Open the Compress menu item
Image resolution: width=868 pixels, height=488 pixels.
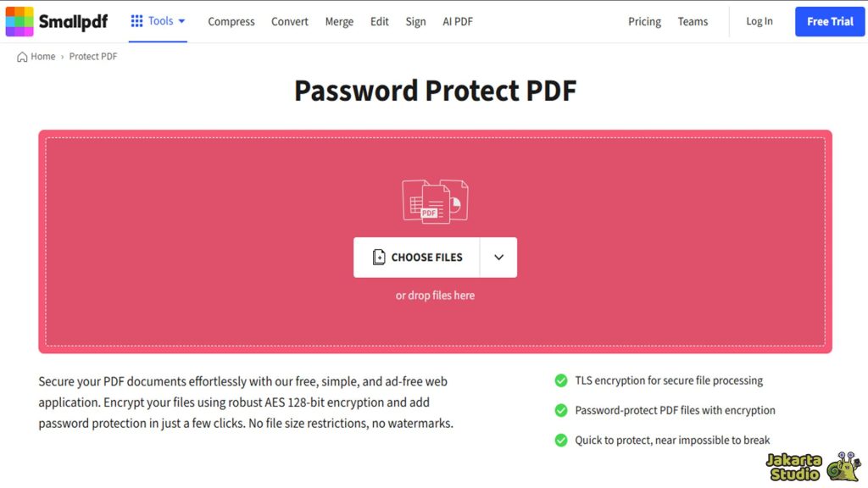(x=231, y=21)
